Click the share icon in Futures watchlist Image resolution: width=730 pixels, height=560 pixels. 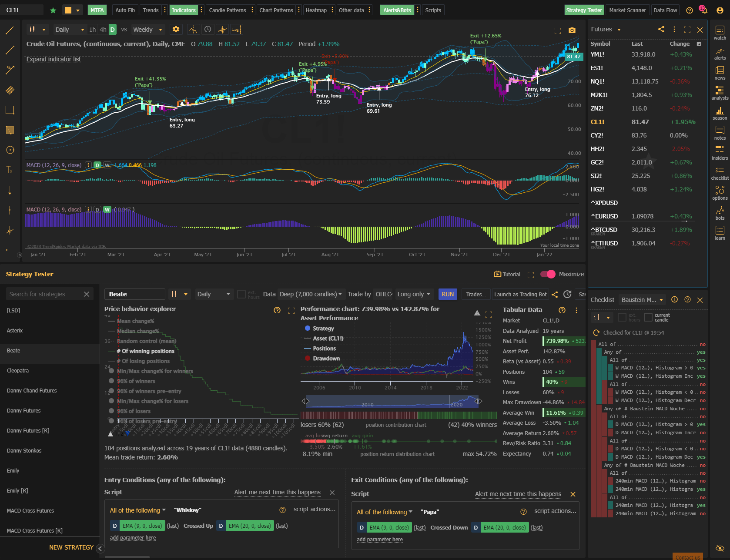click(661, 29)
